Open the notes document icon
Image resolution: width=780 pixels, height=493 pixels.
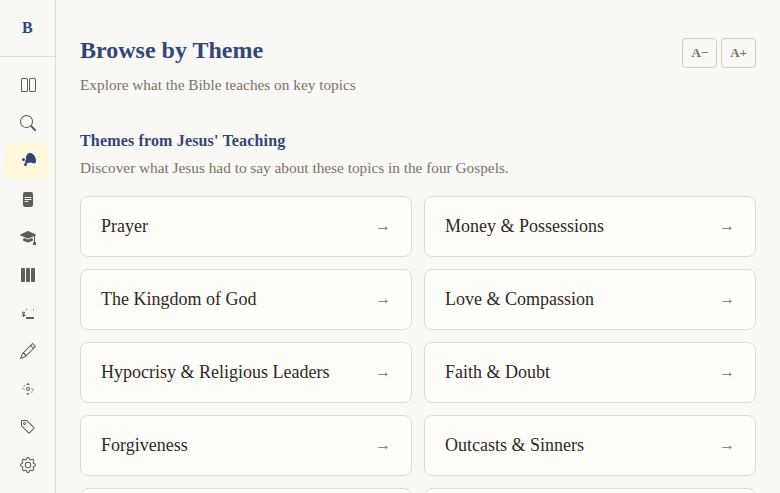coord(28,199)
